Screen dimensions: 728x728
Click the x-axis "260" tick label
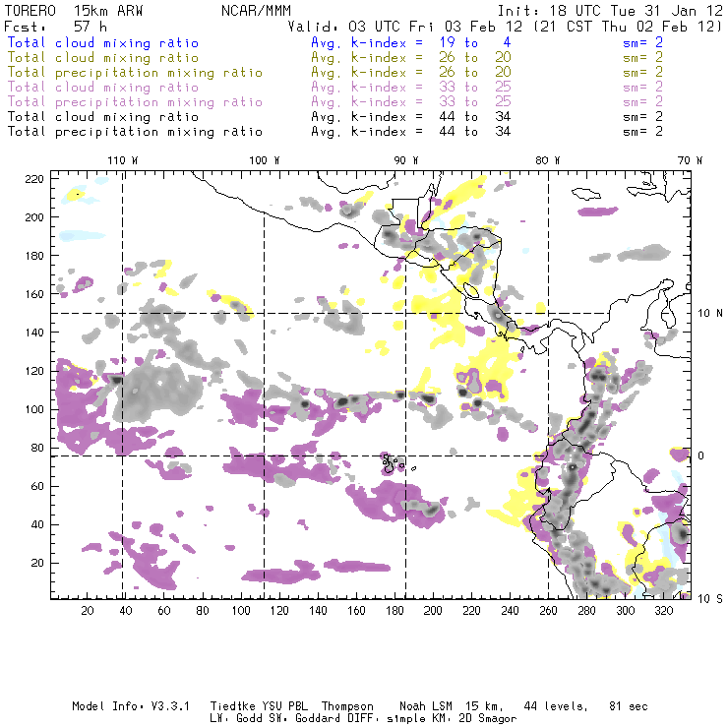pos(548,611)
